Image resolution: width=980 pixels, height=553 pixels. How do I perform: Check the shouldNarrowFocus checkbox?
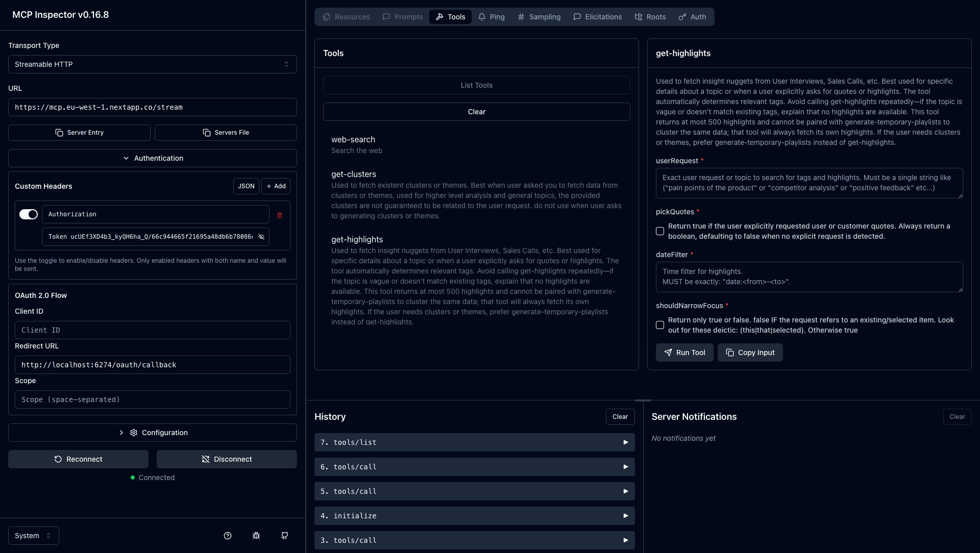click(660, 325)
